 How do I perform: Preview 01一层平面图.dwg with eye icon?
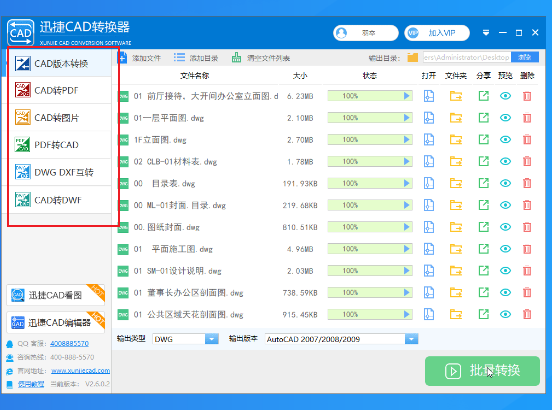(506, 118)
